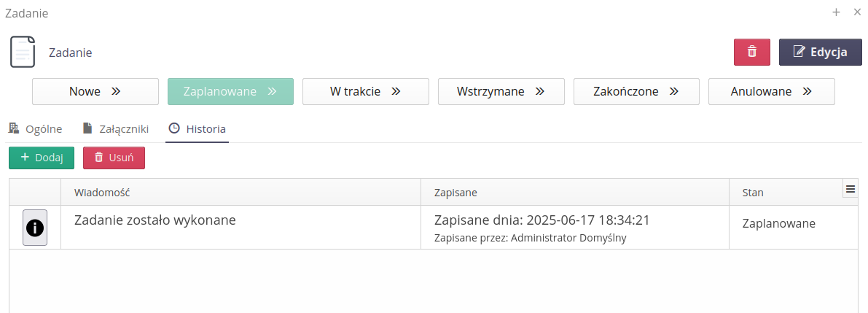Click the info icon in history row
This screenshot has width=868, height=313.
[x=35, y=228]
